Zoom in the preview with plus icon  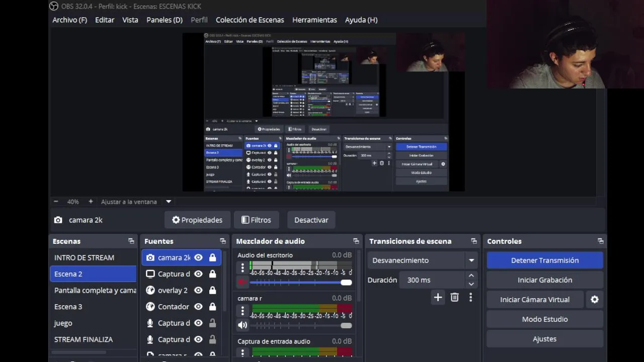coord(91,202)
